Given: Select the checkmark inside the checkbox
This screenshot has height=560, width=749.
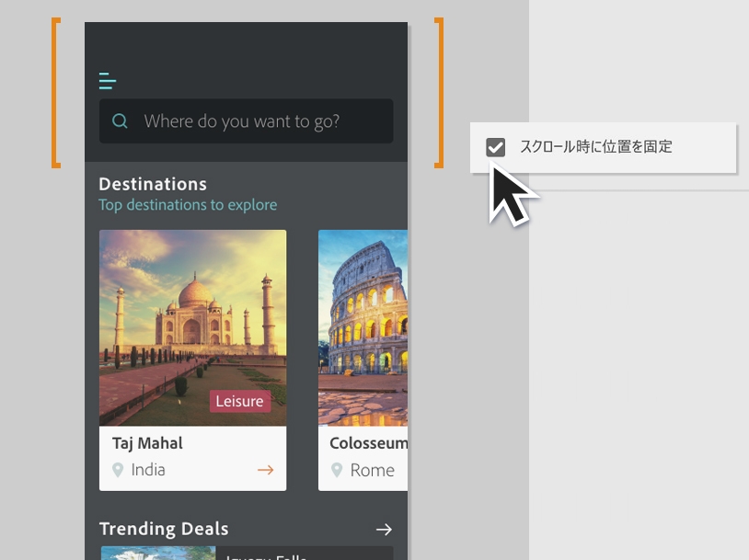Looking at the screenshot, I should tap(497, 147).
